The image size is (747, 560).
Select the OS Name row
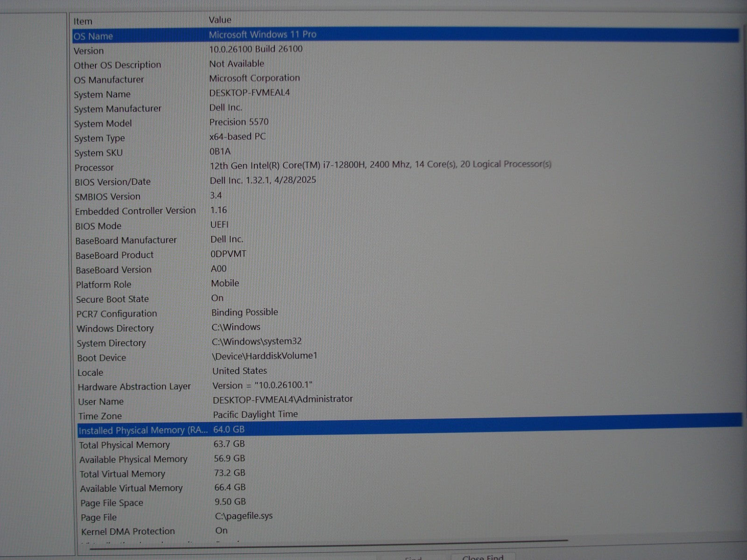pos(93,36)
